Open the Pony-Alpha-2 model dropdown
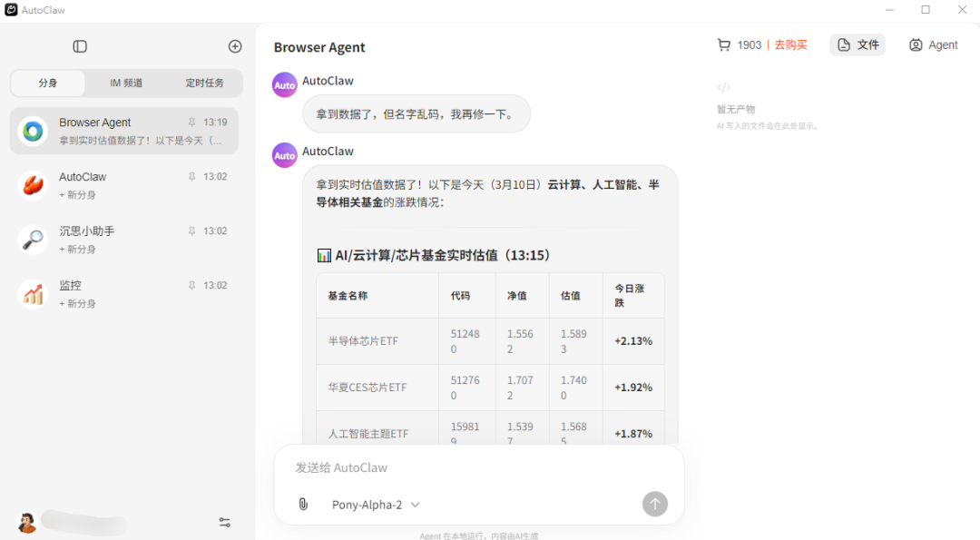This screenshot has height=540, width=980. coord(376,505)
